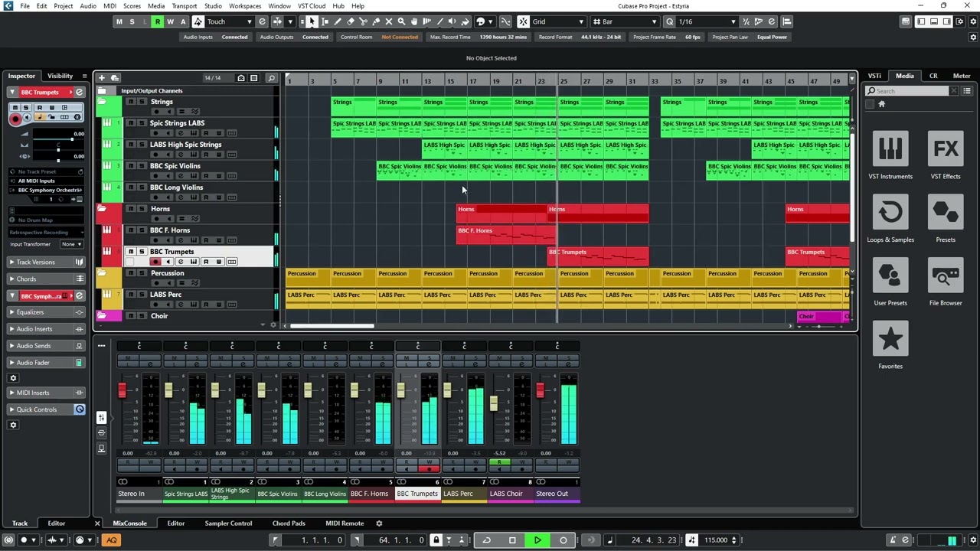Select the Zoom magnifier tool

[401, 21]
